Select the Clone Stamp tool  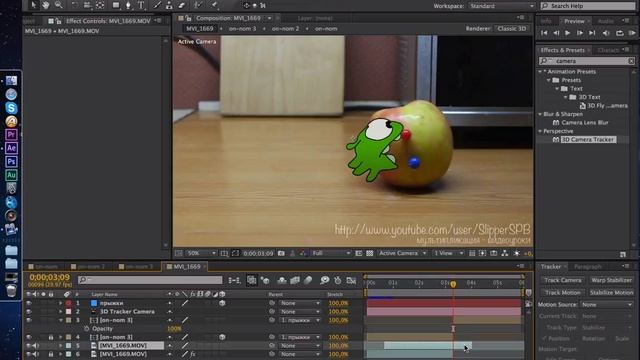[x=169, y=5]
